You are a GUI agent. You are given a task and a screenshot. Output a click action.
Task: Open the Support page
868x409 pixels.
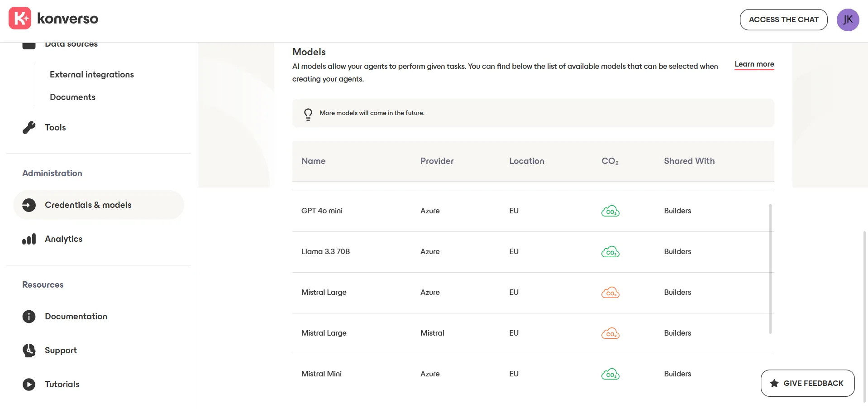tap(61, 351)
